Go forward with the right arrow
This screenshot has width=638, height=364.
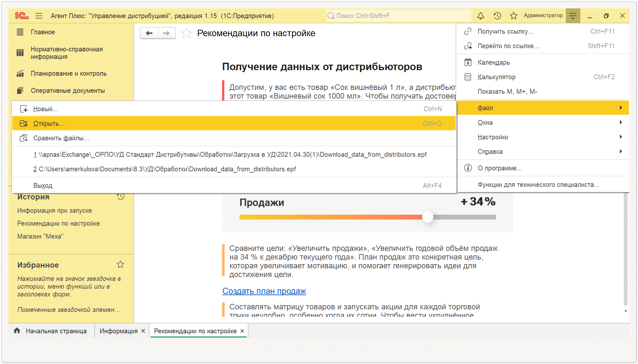tap(166, 33)
